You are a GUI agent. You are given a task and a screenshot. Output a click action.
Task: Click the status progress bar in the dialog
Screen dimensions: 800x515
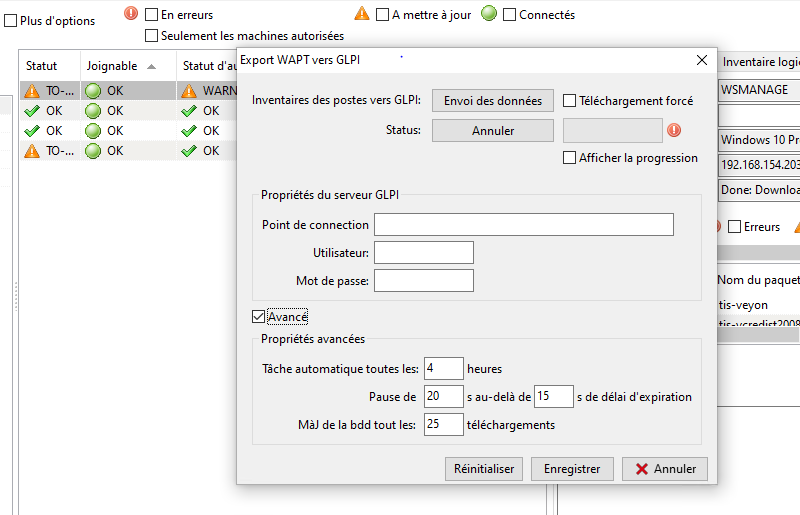point(613,131)
